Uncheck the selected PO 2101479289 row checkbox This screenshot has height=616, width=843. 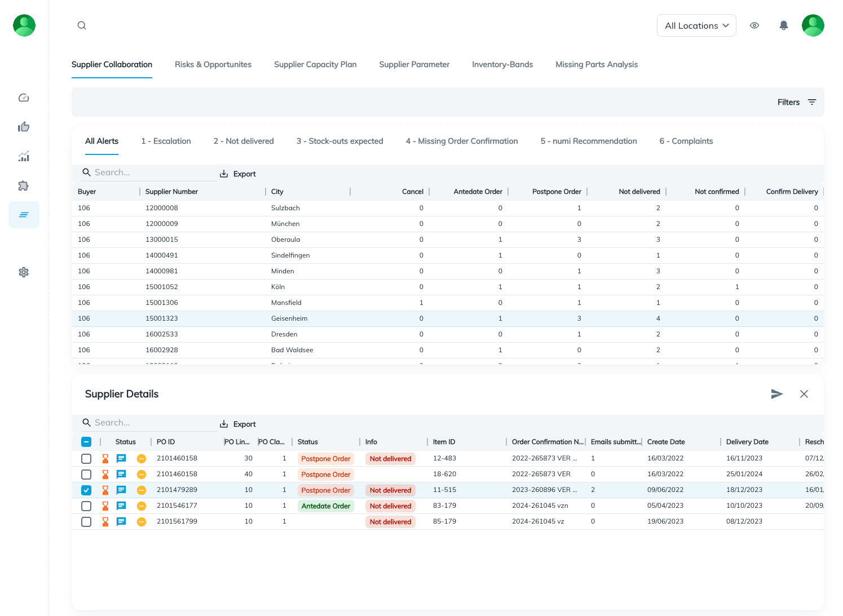tap(86, 490)
